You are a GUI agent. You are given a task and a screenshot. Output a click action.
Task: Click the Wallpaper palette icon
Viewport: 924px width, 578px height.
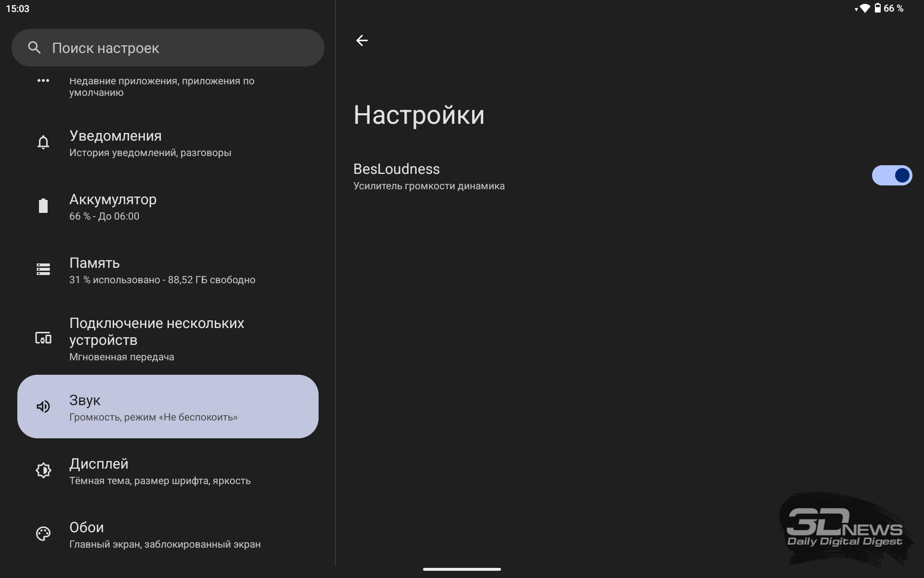(x=43, y=534)
